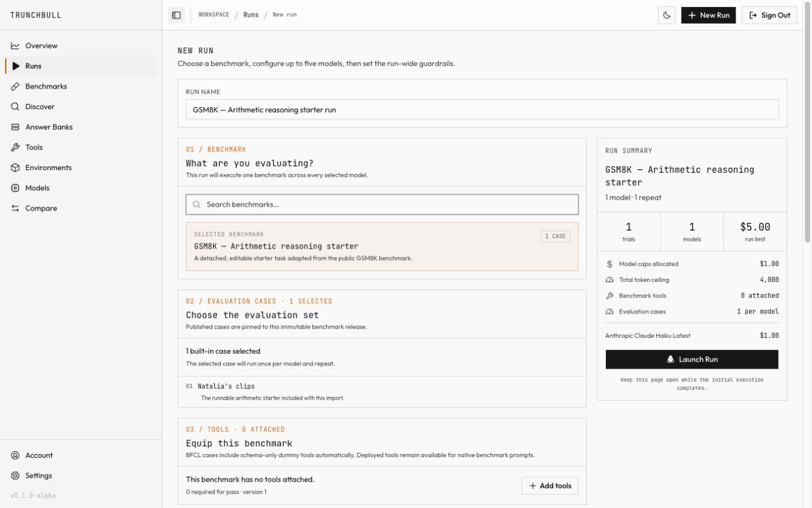Viewport: 812px width, 508px height.
Task: Click the '1 per model' evaluation cases value
Action: tap(758, 311)
